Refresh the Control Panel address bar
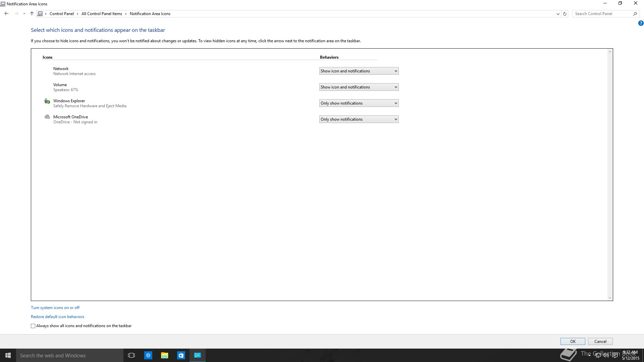The image size is (644, 362). [x=565, y=14]
